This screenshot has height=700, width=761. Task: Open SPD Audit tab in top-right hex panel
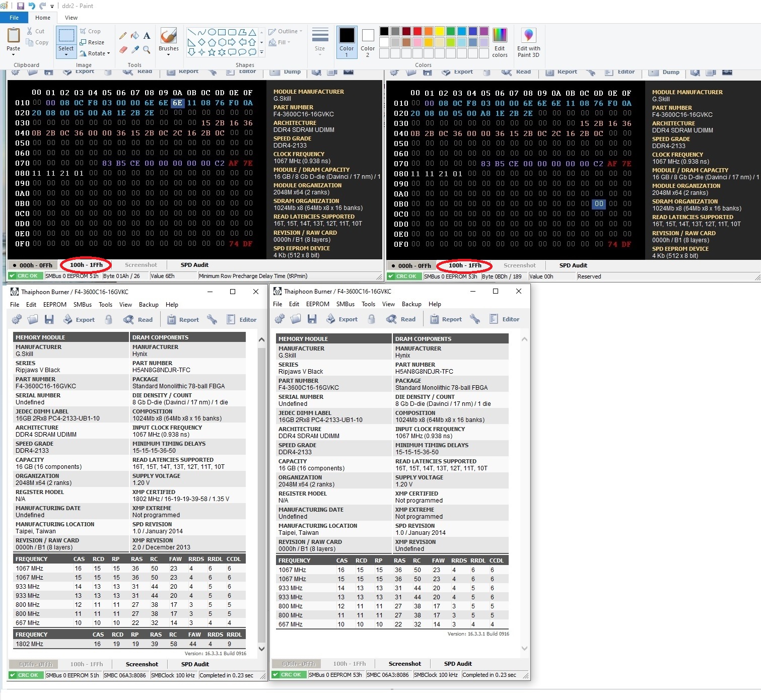(x=573, y=265)
